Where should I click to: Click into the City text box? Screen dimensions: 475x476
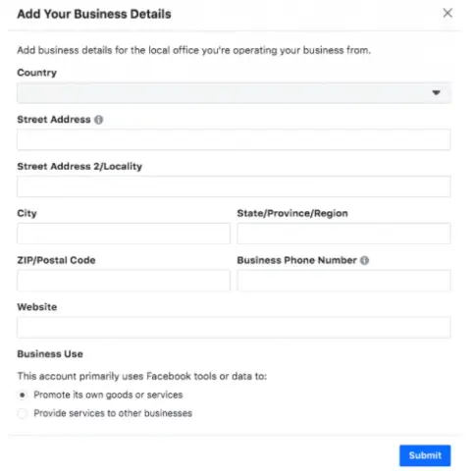coord(124,234)
